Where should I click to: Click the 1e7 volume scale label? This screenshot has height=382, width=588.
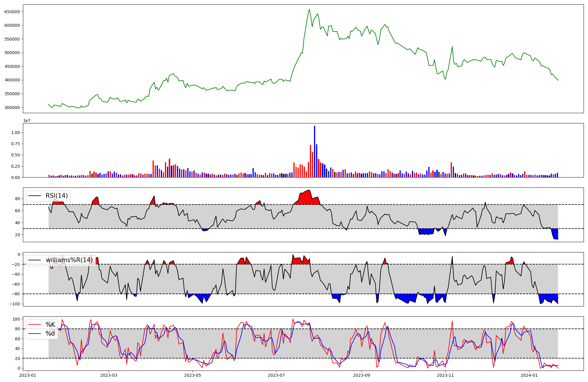click(x=27, y=121)
